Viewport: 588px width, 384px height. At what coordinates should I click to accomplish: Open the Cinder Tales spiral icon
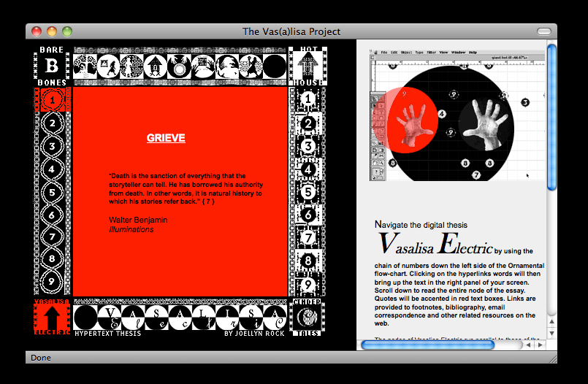pos(308,318)
